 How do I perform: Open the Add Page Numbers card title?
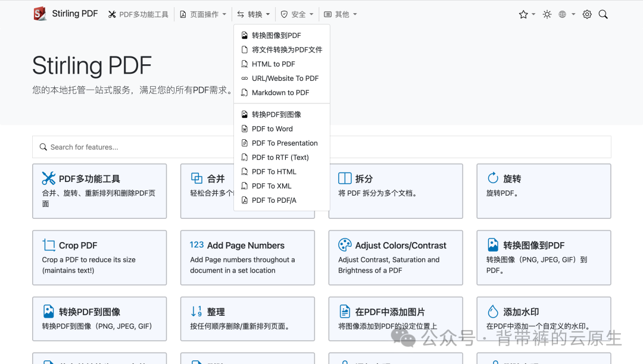246,245
